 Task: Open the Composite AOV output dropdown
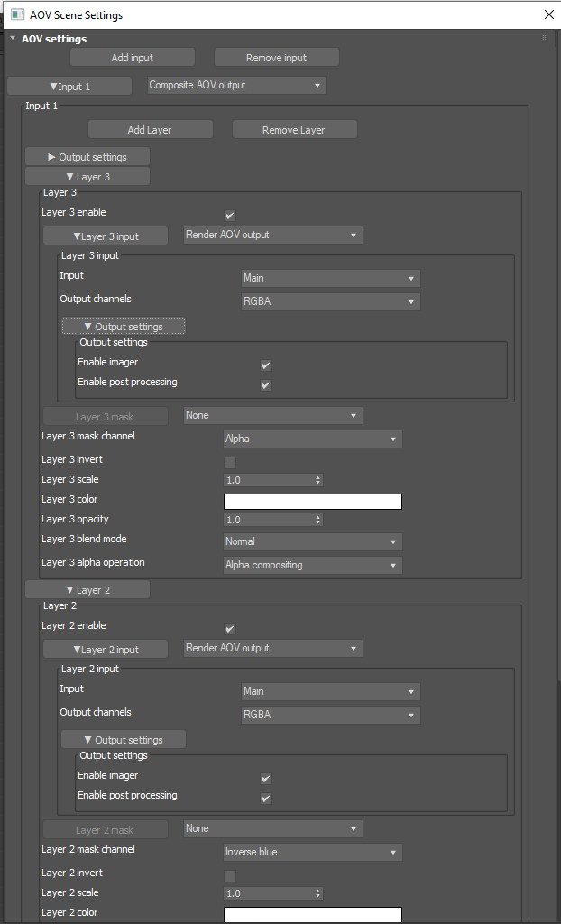[236, 86]
